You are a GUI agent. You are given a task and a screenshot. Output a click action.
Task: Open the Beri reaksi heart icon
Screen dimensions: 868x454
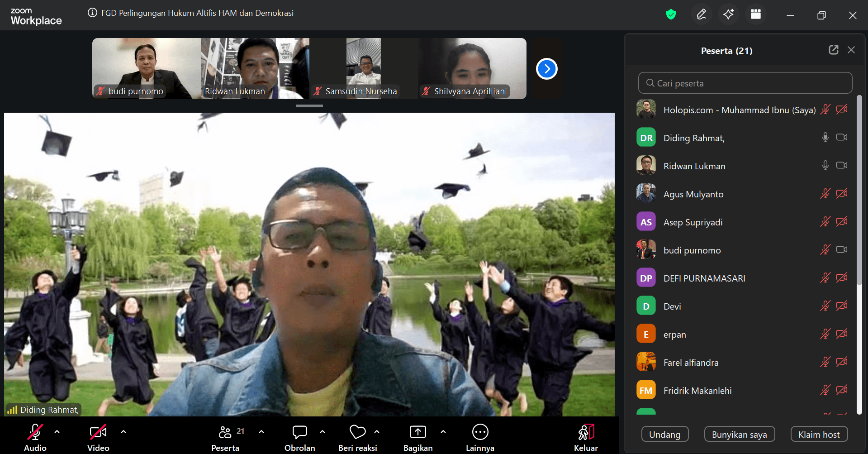(357, 432)
